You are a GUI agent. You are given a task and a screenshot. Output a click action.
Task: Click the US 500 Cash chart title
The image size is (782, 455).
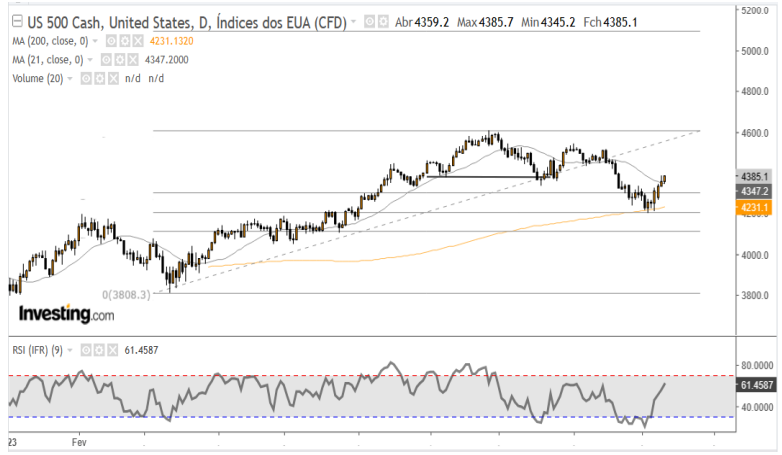(x=187, y=22)
